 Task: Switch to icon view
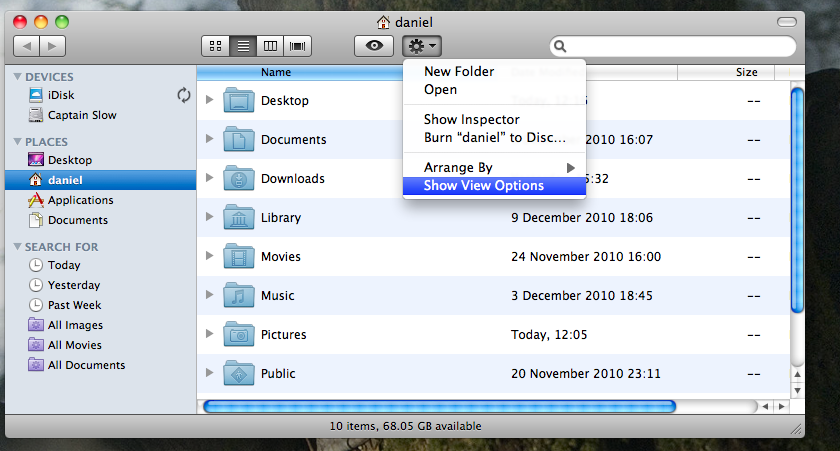tap(215, 46)
